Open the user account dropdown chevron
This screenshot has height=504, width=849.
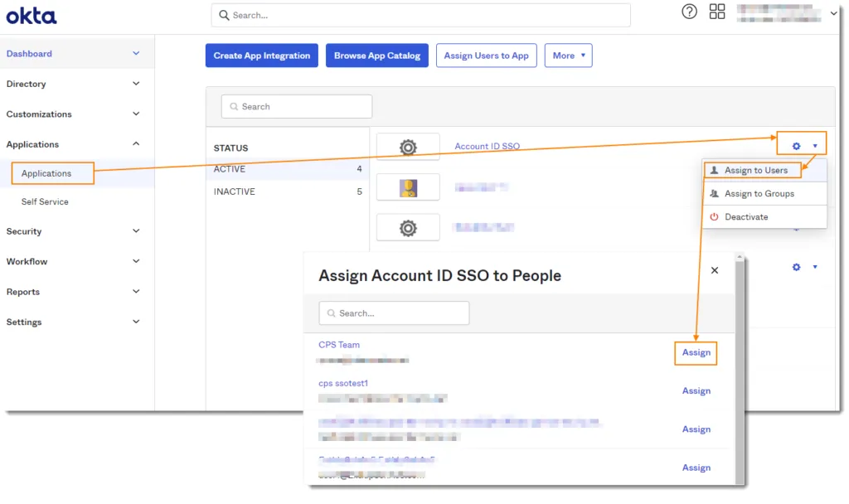pos(833,13)
